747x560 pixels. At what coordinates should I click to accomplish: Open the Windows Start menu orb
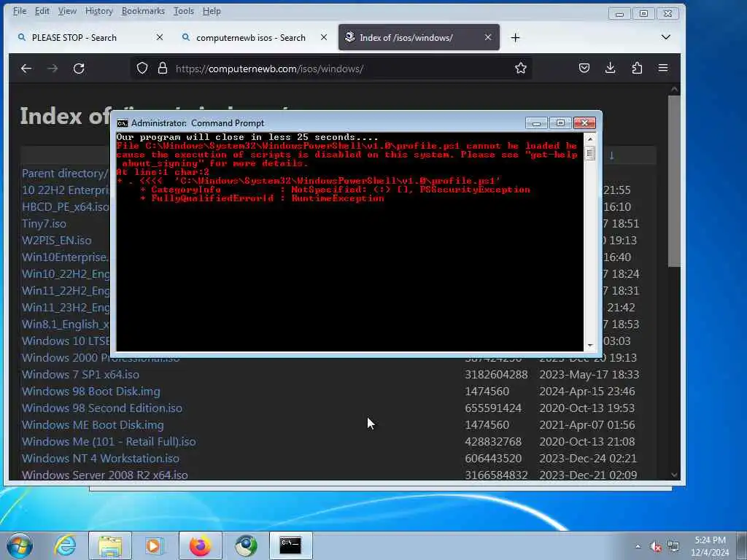[x=20, y=545]
